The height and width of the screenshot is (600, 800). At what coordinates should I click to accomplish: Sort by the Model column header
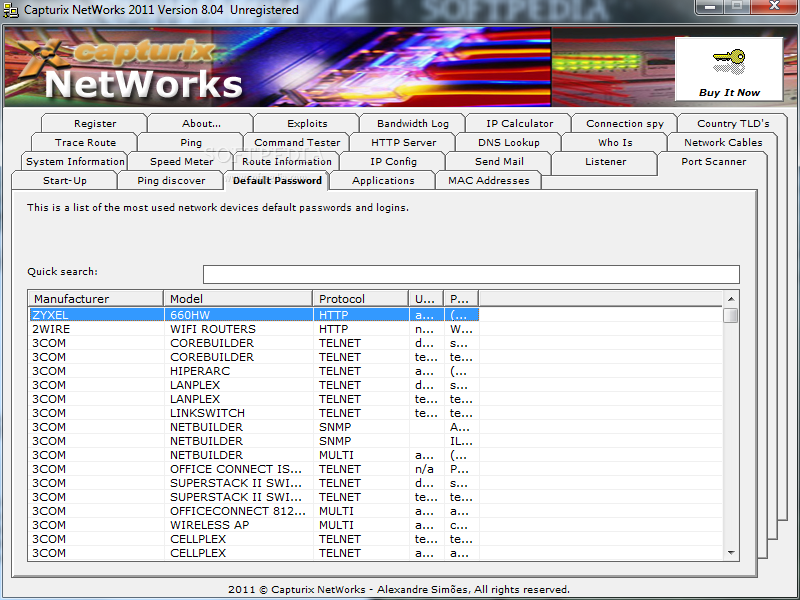tap(238, 298)
